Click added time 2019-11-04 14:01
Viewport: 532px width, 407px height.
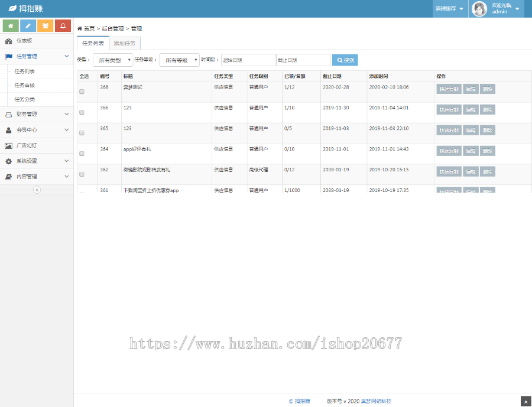click(x=389, y=108)
